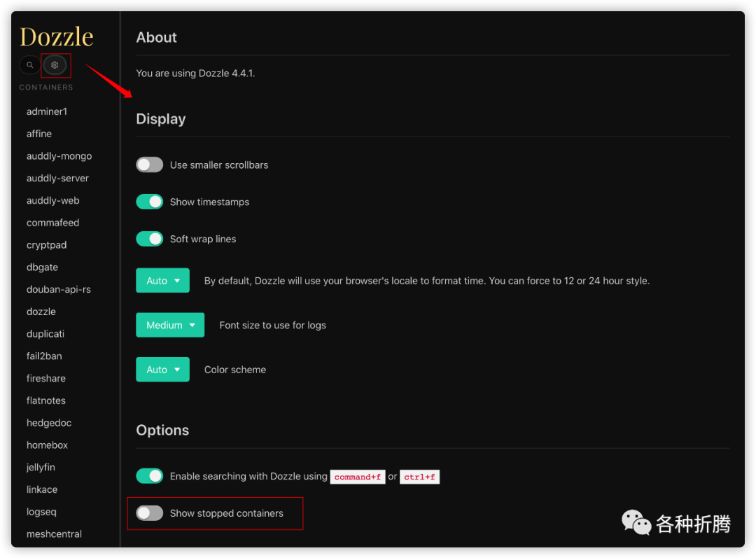The height and width of the screenshot is (558, 756).
Task: Open the Color scheme Auto dropdown
Action: pos(162,370)
